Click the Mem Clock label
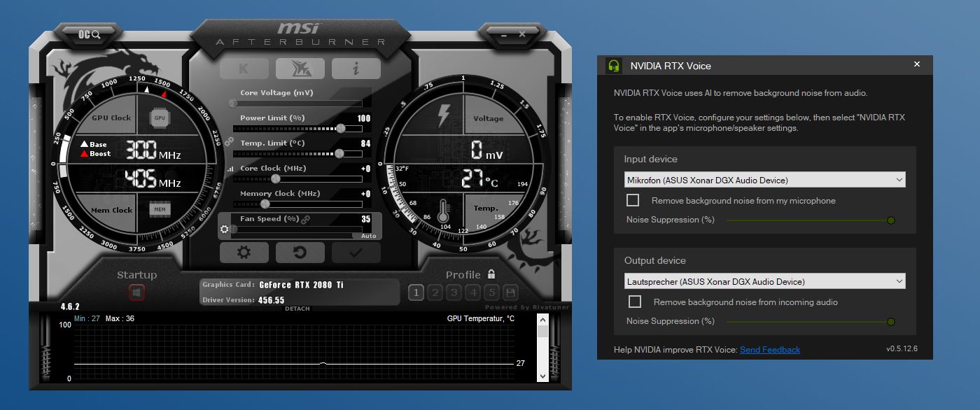Image resolution: width=980 pixels, height=410 pixels. coord(111,210)
